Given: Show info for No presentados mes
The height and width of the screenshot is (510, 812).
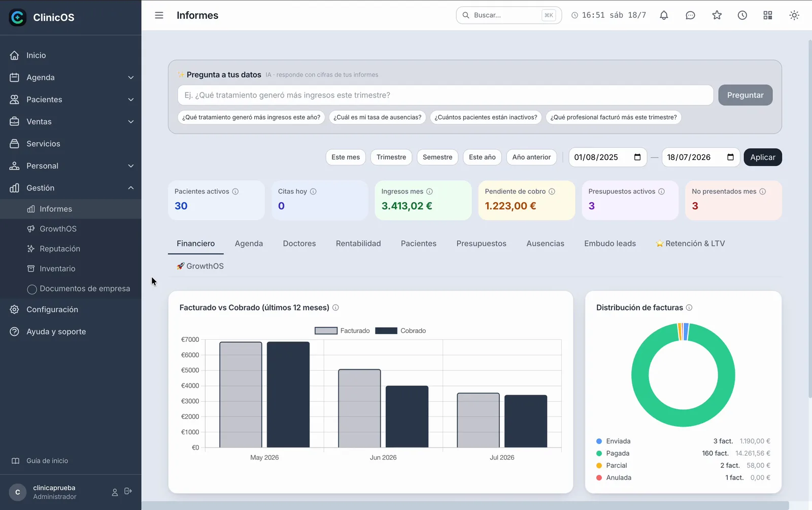Looking at the screenshot, I should (762, 192).
